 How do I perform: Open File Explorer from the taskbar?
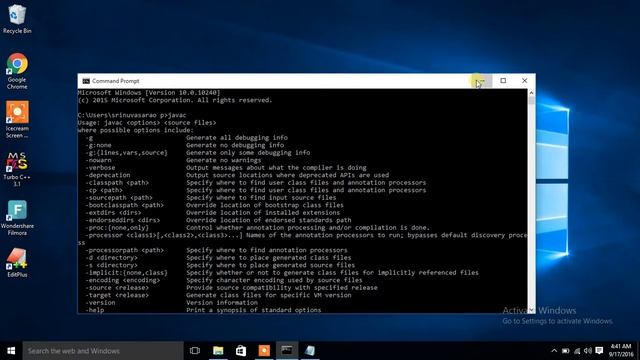218,351
